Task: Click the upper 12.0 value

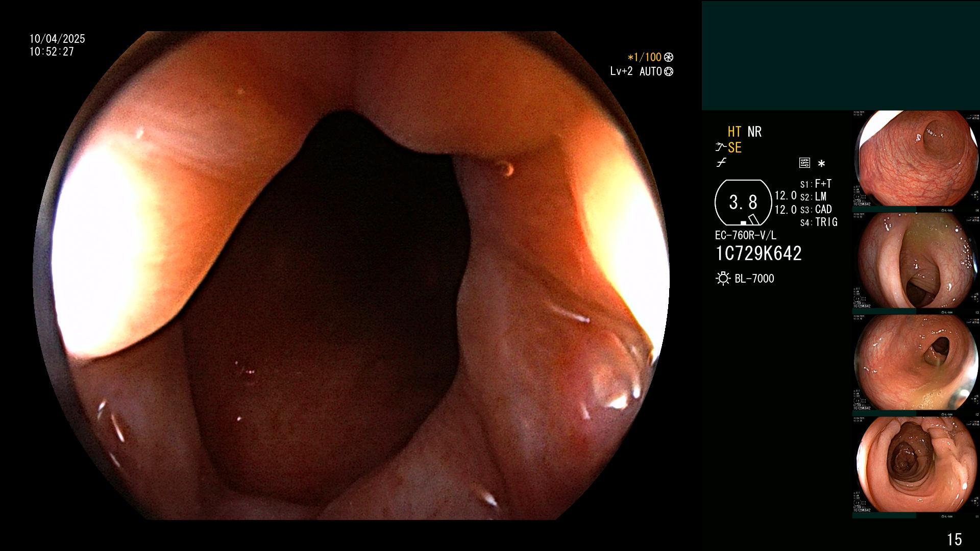Action: point(786,195)
